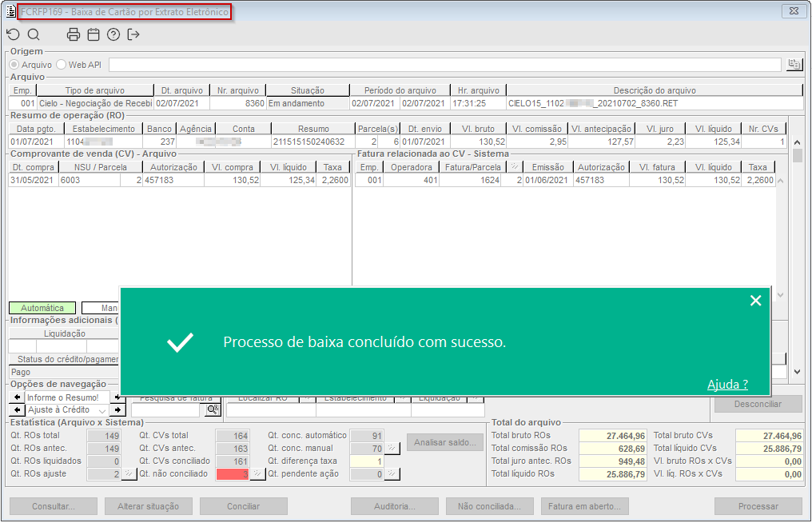Viewport: 812px width, 523px height.
Task: Click the Total bruto ROs value 27.464,96
Action: tap(613, 436)
